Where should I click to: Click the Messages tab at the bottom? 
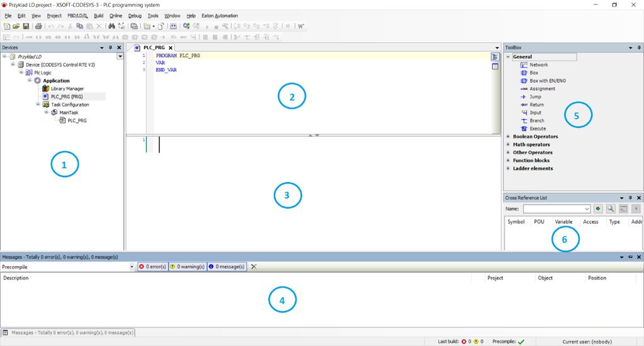(68, 332)
